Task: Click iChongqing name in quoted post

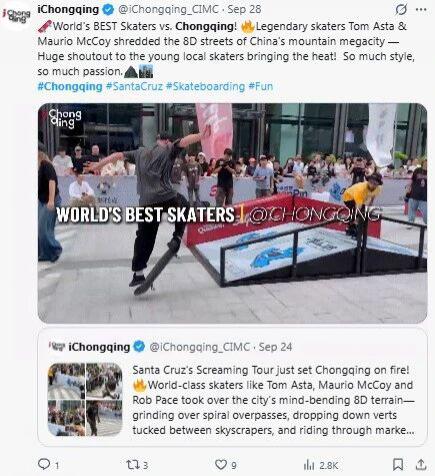Action: tap(99, 347)
